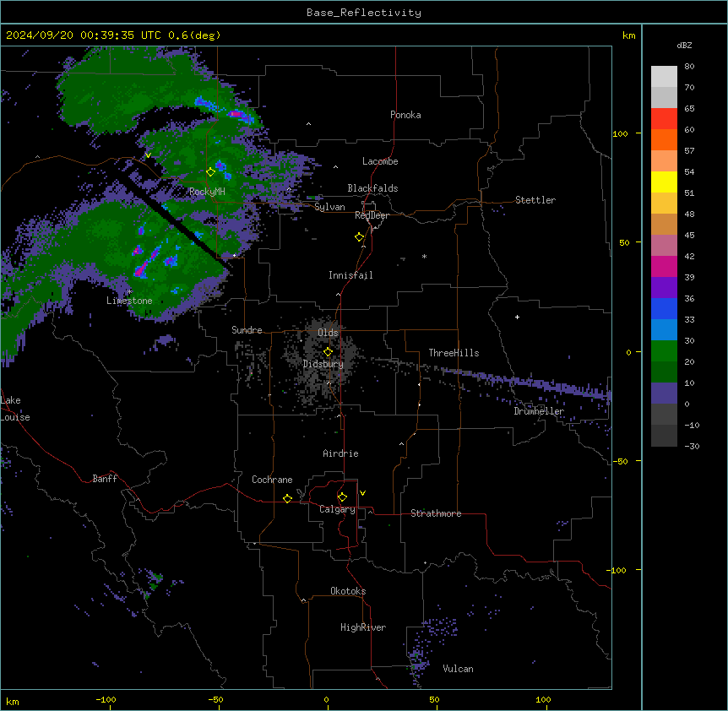
Task: Click the Sylvan label
Action: (x=329, y=207)
